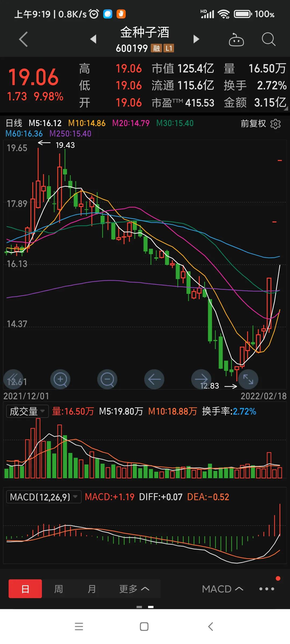Open the search magnifier icon
This screenshot has height=644, width=290.
pos(269,39)
